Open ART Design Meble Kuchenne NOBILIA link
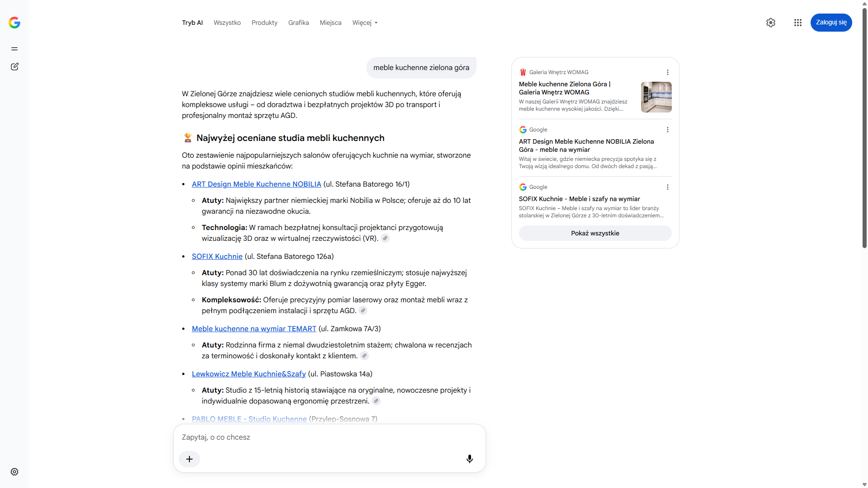 [x=256, y=184]
